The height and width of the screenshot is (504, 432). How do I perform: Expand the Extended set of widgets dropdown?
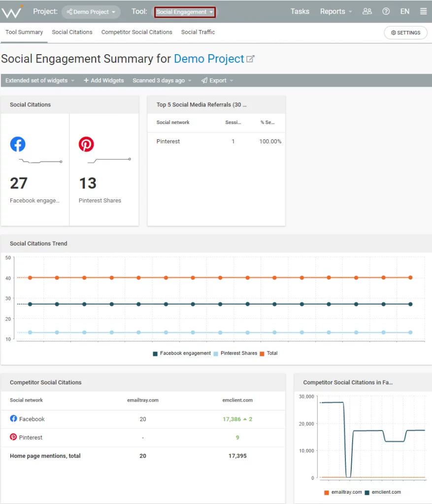[40, 80]
